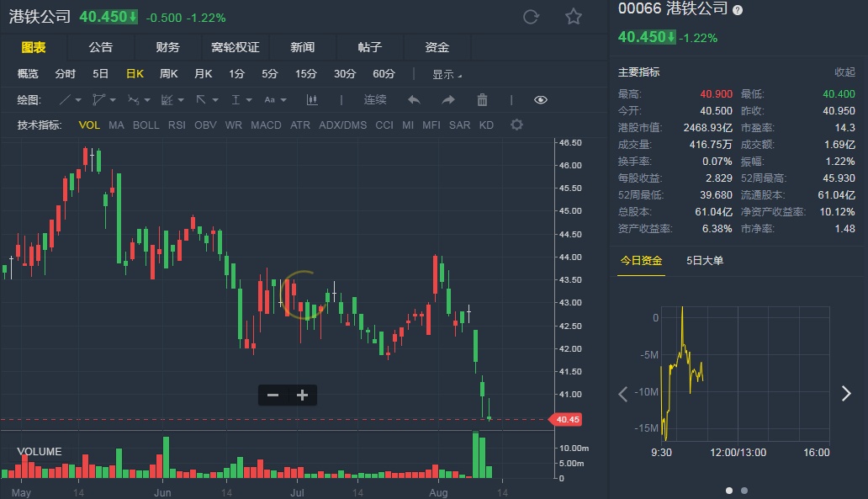Refresh the MTR stock quote
Screen dimensions: 868x499
point(531,17)
